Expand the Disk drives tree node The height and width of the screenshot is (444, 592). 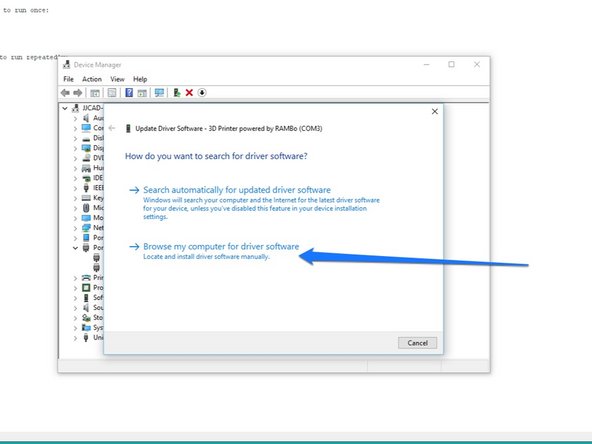(x=75, y=138)
